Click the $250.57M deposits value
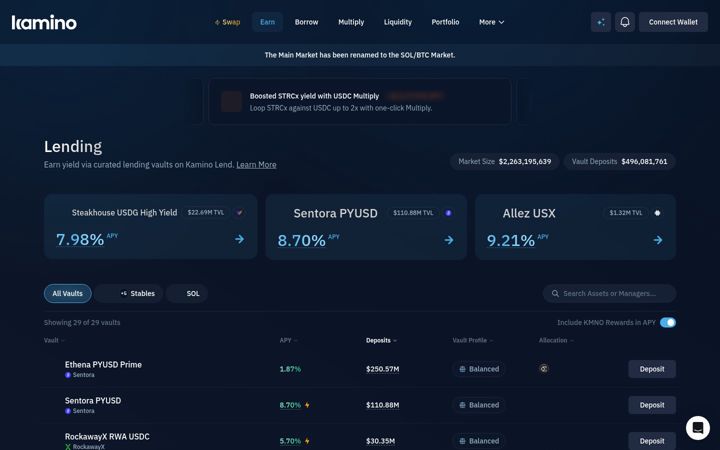The height and width of the screenshot is (450, 720). point(382,369)
